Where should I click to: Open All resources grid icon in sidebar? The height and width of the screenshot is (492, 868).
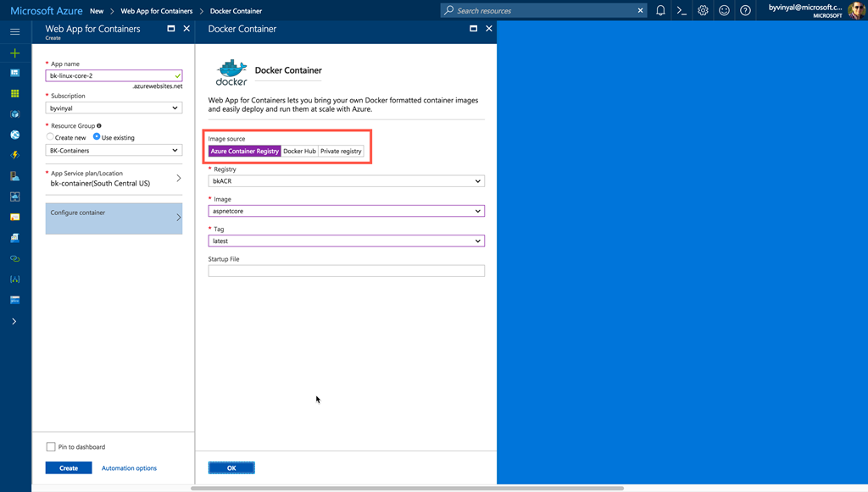point(14,93)
